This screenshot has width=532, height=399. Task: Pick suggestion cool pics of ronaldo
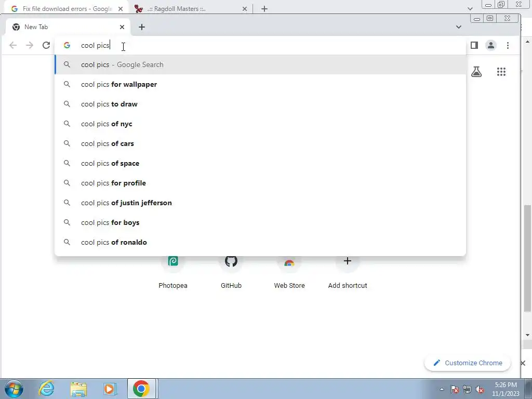click(x=260, y=242)
